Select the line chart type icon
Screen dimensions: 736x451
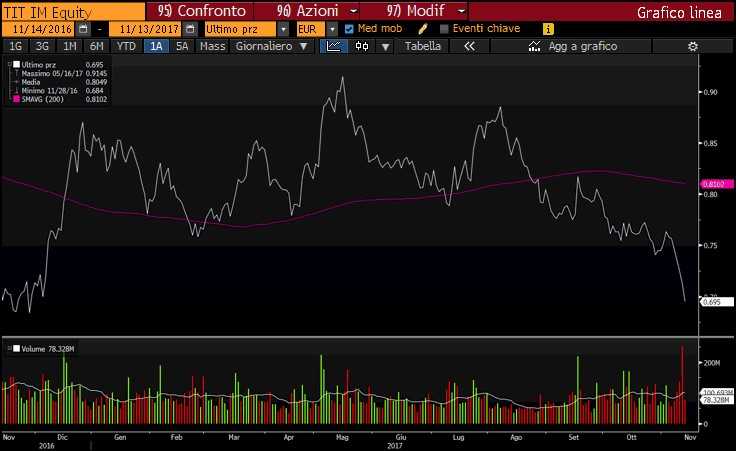point(333,46)
